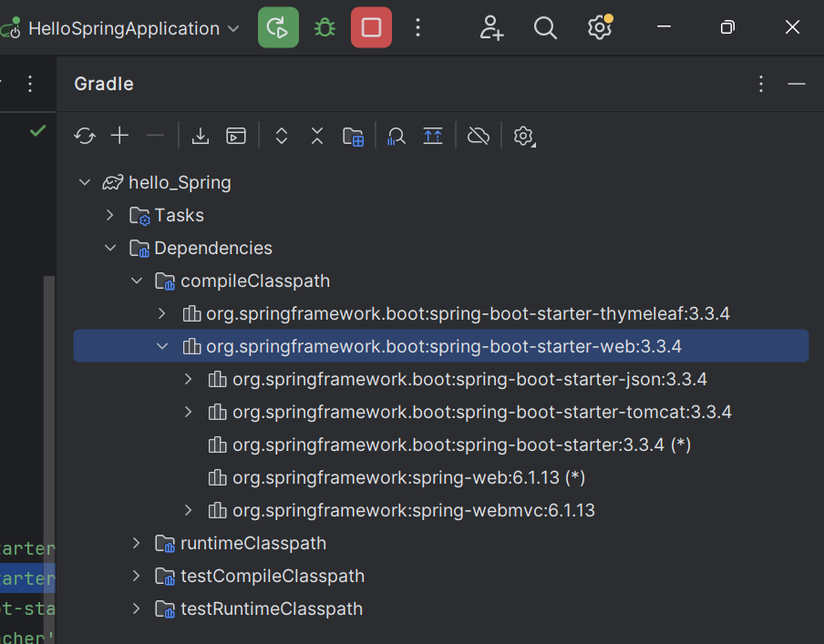
Task: Toggle the Show Dependencies toolbar button
Action: click(x=433, y=136)
